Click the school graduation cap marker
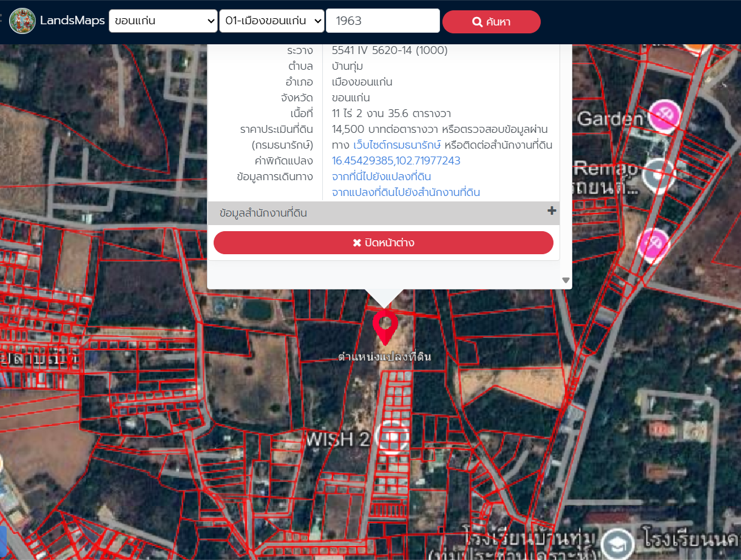Viewport: 741px width, 560px height. (x=618, y=543)
